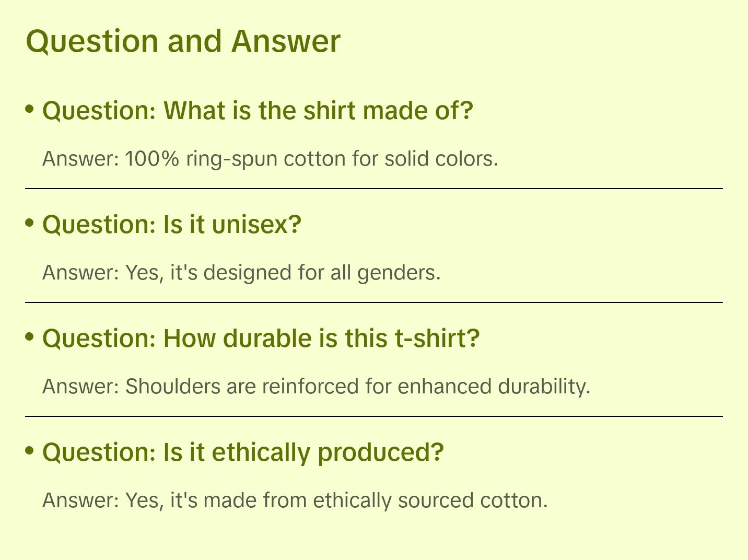Image resolution: width=748 pixels, height=560 pixels.
Task: Click the bullet before the shirt material question
Action: [30, 109]
